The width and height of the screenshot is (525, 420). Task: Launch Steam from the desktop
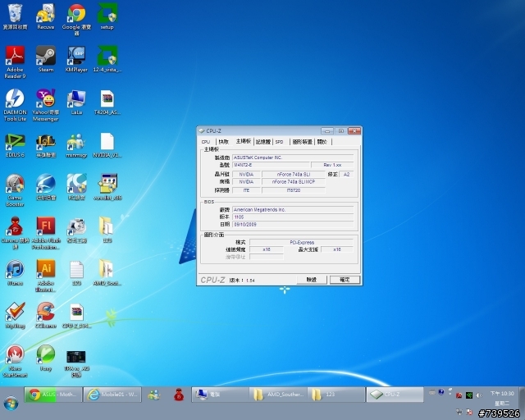click(46, 59)
